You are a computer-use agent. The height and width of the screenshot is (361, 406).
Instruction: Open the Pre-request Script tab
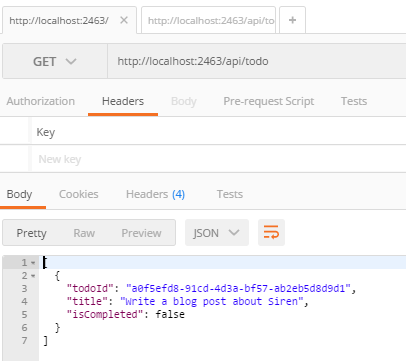(x=269, y=101)
